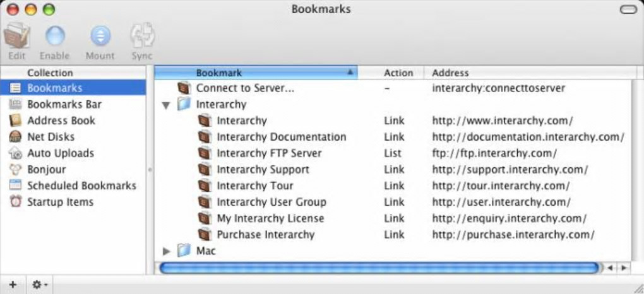This screenshot has height=294, width=644.
Task: Open the Scheduled Bookmarks collection
Action: pyautogui.click(x=73, y=185)
